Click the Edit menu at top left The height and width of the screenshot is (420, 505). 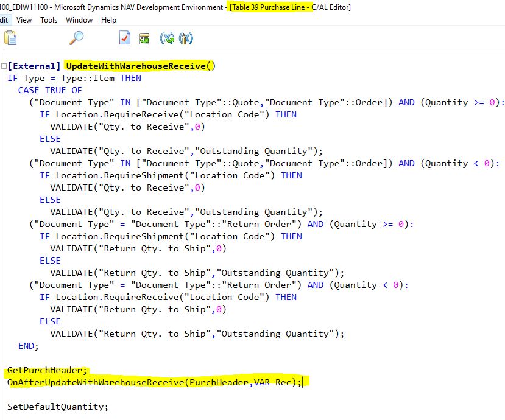click(x=5, y=19)
